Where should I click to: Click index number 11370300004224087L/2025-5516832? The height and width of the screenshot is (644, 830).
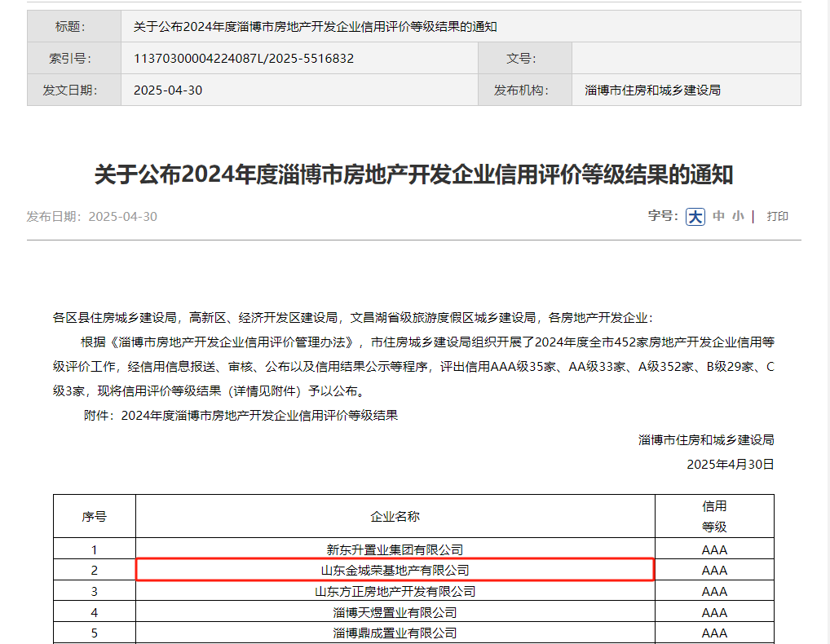tap(243, 59)
